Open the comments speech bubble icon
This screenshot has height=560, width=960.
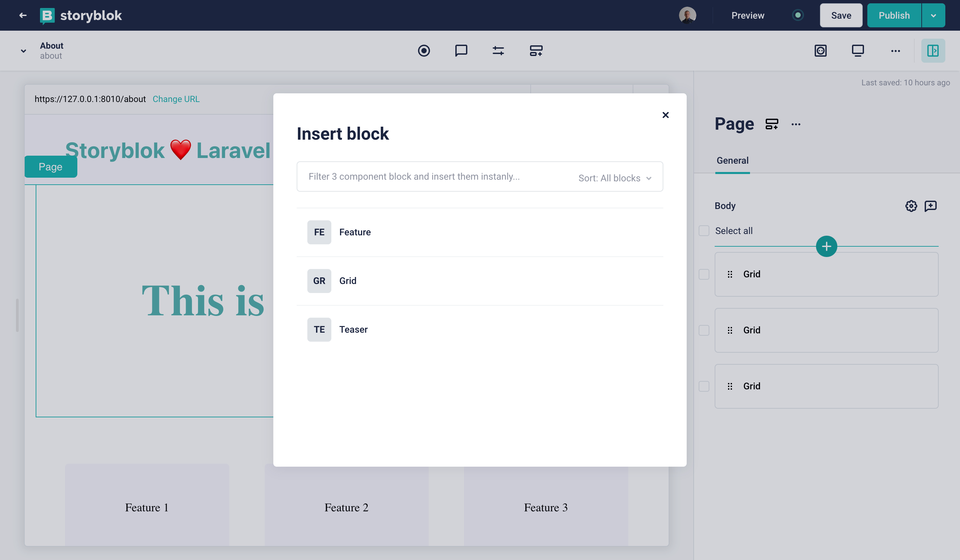461,51
